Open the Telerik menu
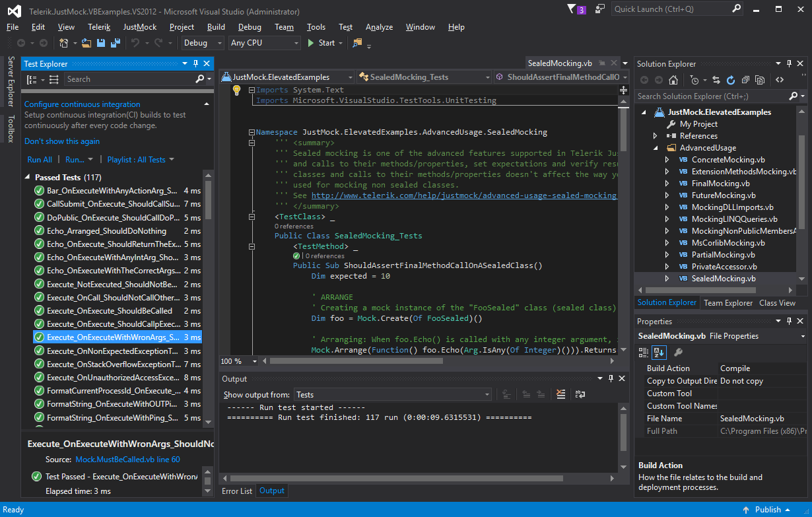812x517 pixels. [x=99, y=27]
